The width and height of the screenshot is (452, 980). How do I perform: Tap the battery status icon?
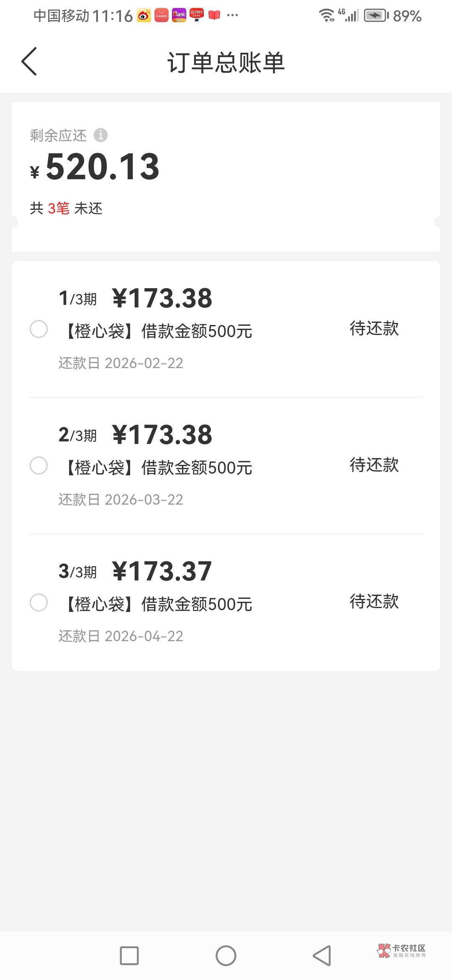tap(375, 16)
